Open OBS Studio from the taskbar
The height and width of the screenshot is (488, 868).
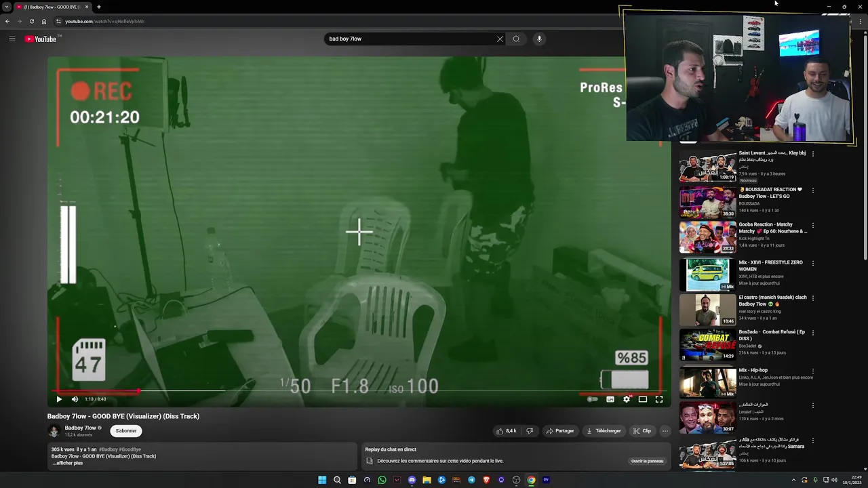click(x=516, y=480)
